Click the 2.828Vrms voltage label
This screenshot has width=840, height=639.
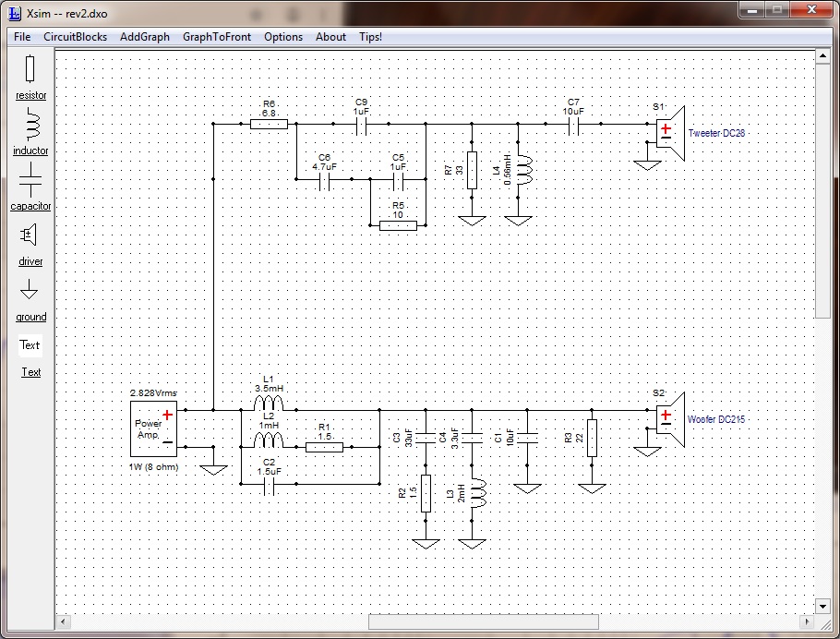click(153, 393)
